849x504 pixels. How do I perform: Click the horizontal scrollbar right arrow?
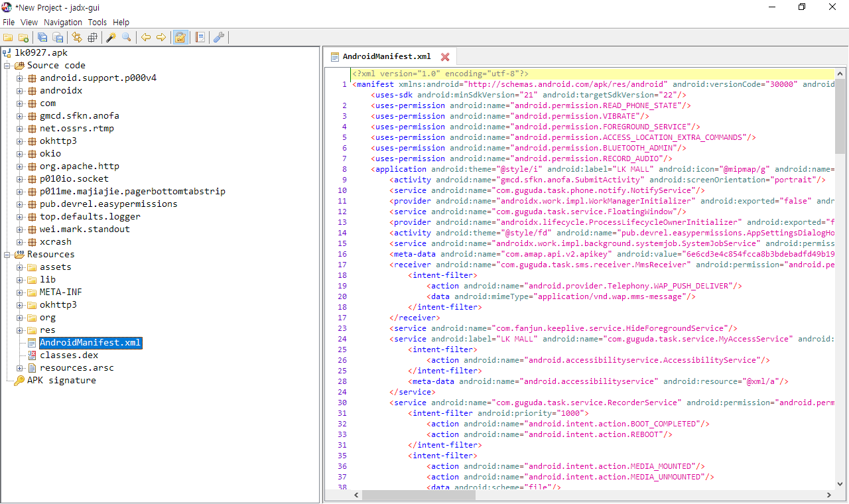829,495
